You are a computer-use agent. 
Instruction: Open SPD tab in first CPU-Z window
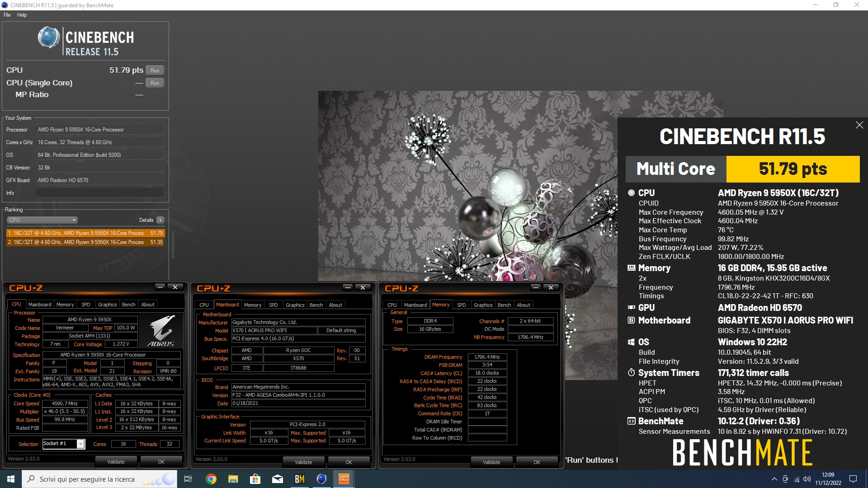click(x=86, y=305)
